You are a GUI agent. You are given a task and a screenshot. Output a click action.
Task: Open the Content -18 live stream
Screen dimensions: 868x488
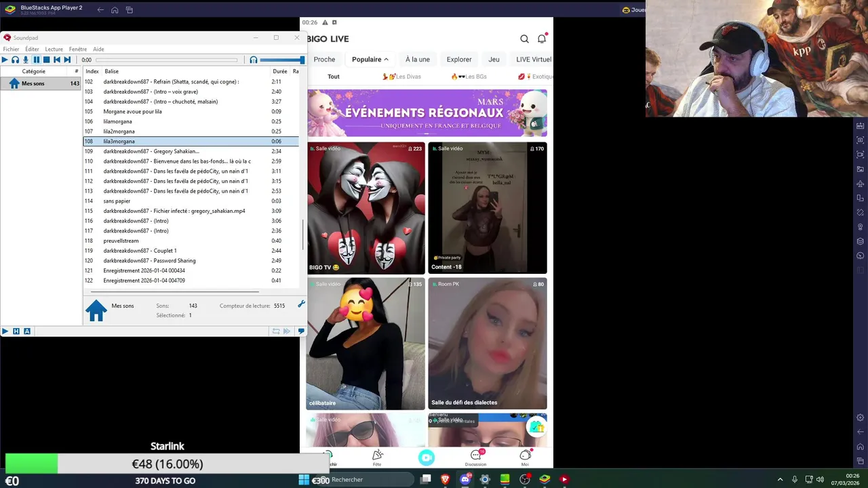point(487,208)
